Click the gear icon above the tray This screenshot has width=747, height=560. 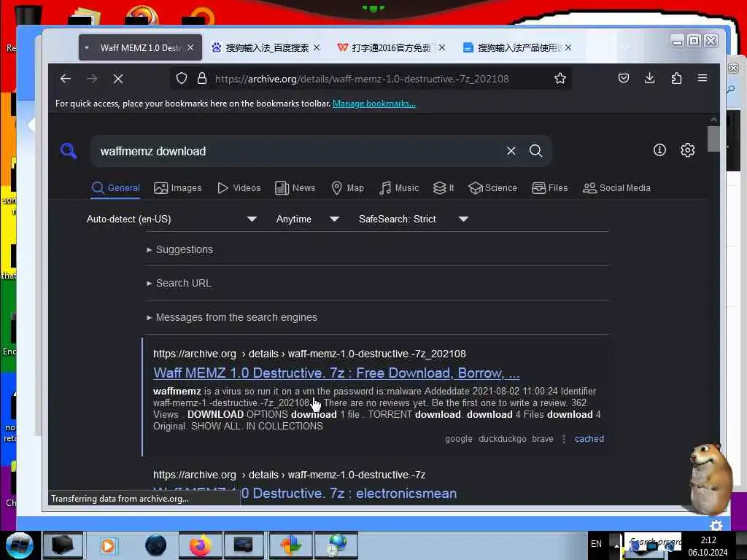tap(716, 525)
